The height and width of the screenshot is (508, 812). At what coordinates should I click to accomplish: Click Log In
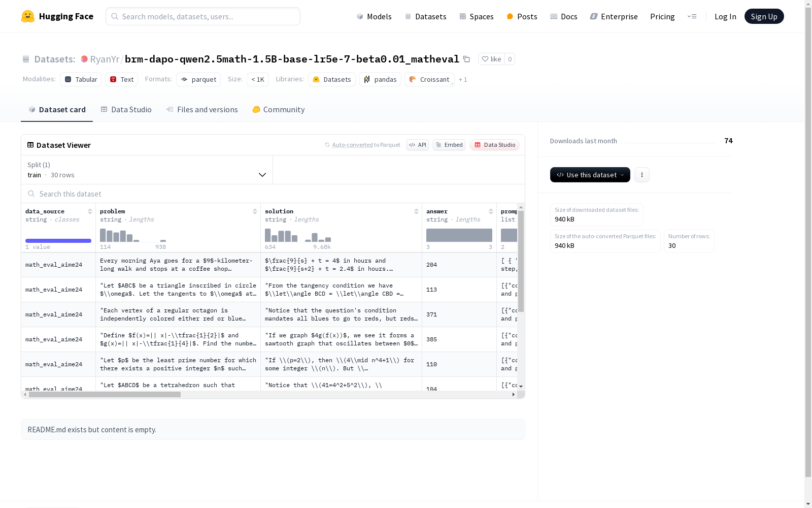pos(725,16)
